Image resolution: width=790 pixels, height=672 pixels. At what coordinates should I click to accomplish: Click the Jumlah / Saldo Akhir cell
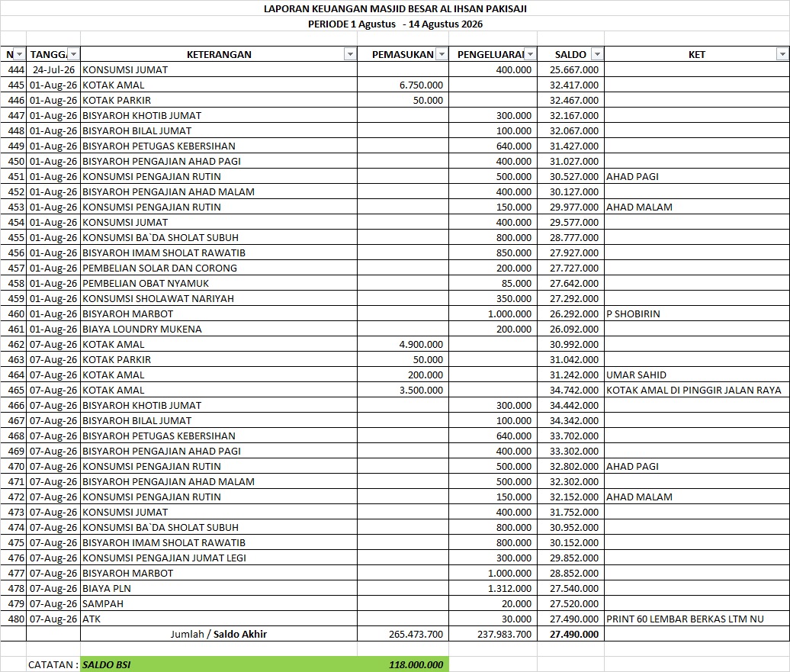coord(219,634)
